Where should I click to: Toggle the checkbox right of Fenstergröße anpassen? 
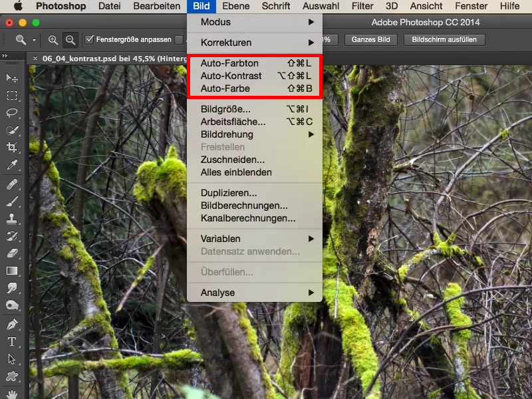point(179,40)
